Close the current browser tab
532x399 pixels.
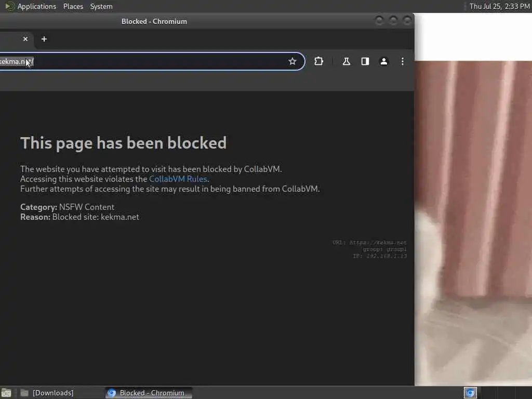click(25, 39)
